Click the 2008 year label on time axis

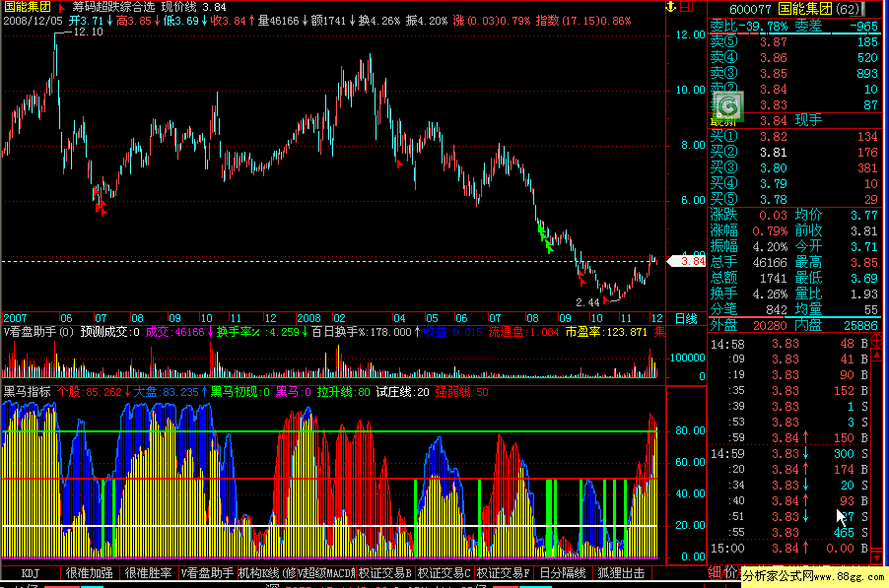pos(309,318)
